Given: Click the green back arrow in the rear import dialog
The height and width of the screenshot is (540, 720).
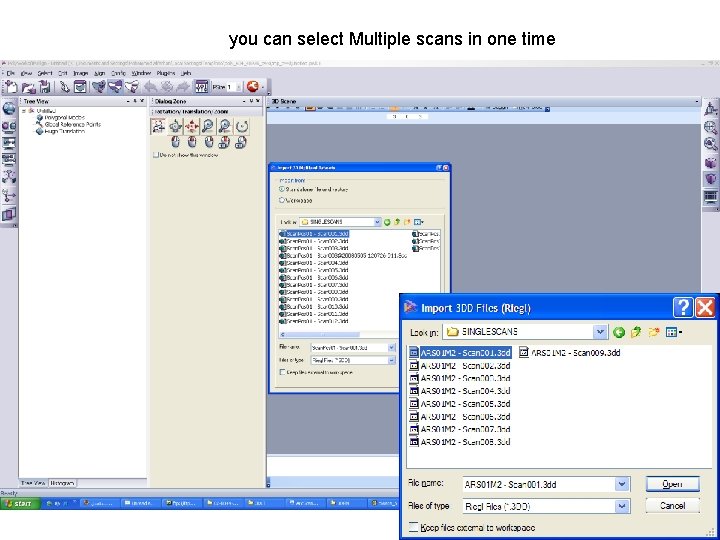Looking at the screenshot, I should coord(387,222).
